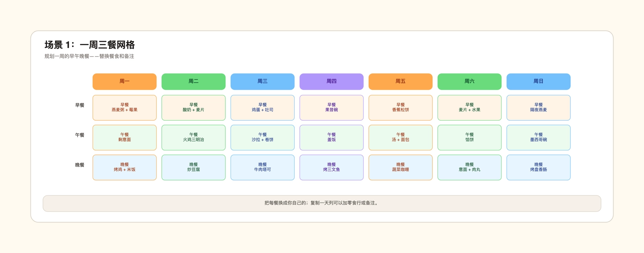Select the 火鸡三明治 lunch card
This screenshot has height=253, width=644.
pos(194,138)
